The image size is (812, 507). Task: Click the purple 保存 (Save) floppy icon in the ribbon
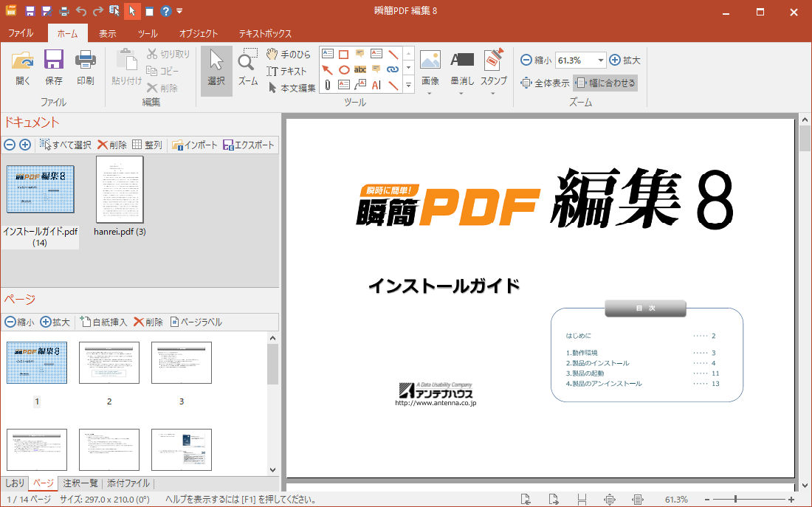click(x=54, y=60)
